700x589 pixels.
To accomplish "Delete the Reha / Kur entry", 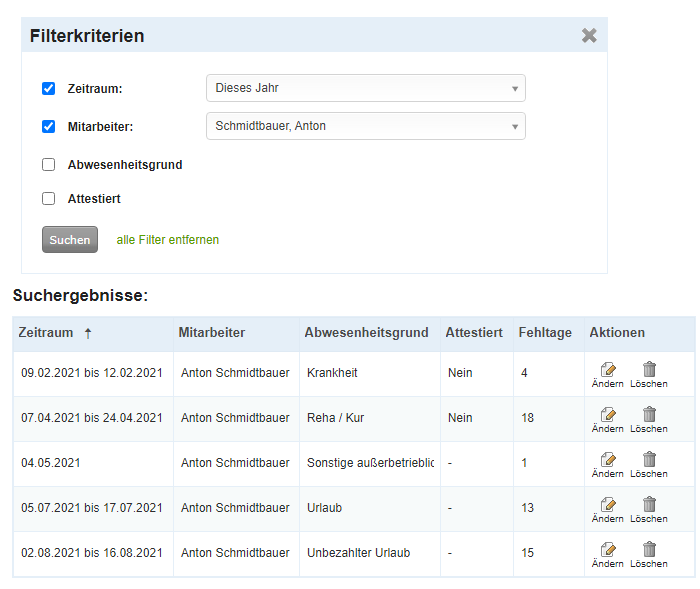I will coord(649,420).
